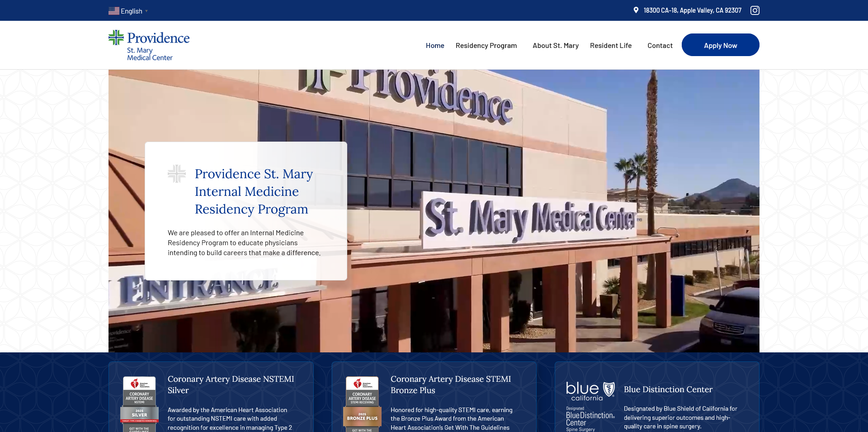Click the hero video background image
868x432 pixels.
[x=542, y=136]
